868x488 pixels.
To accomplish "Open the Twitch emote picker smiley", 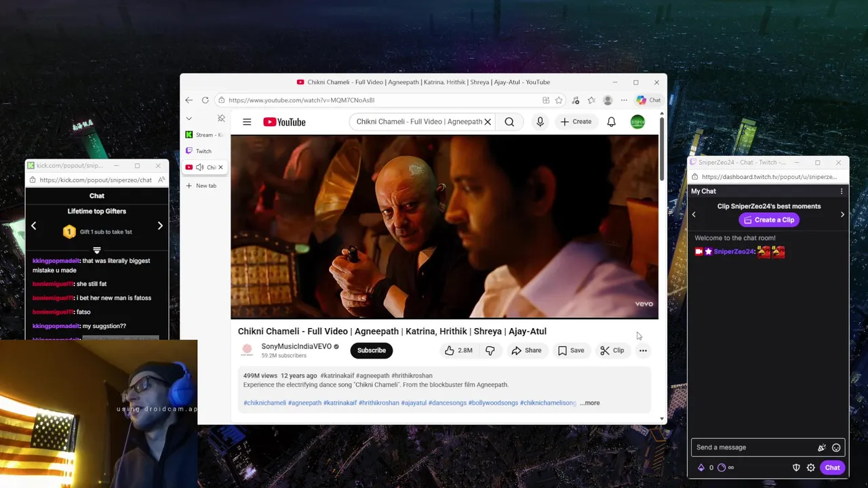I will [836, 447].
